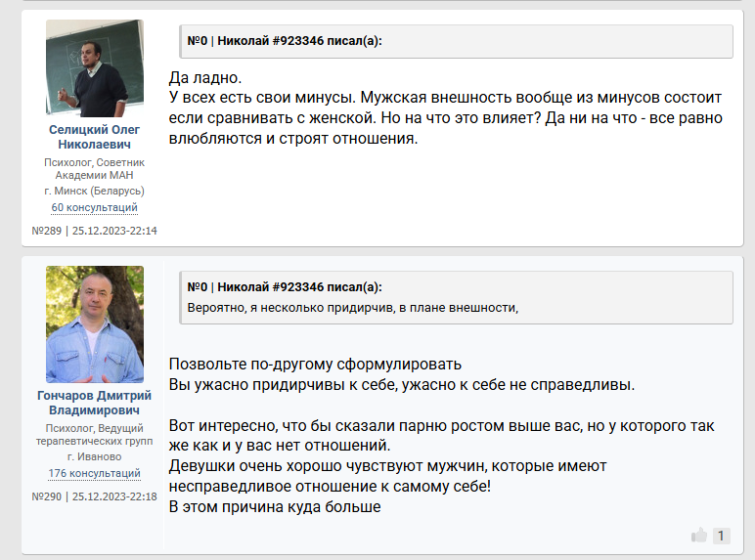
Task: Click the text 'г. Иваново'
Action: coord(94,456)
